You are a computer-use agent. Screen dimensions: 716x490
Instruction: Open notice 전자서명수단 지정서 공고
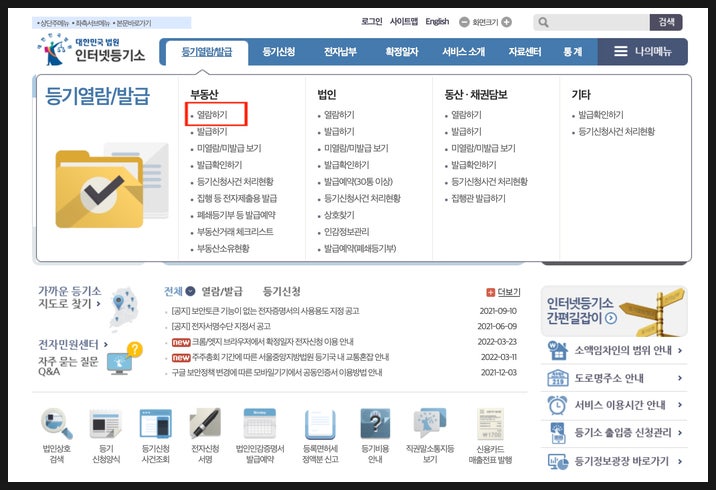pos(221,326)
